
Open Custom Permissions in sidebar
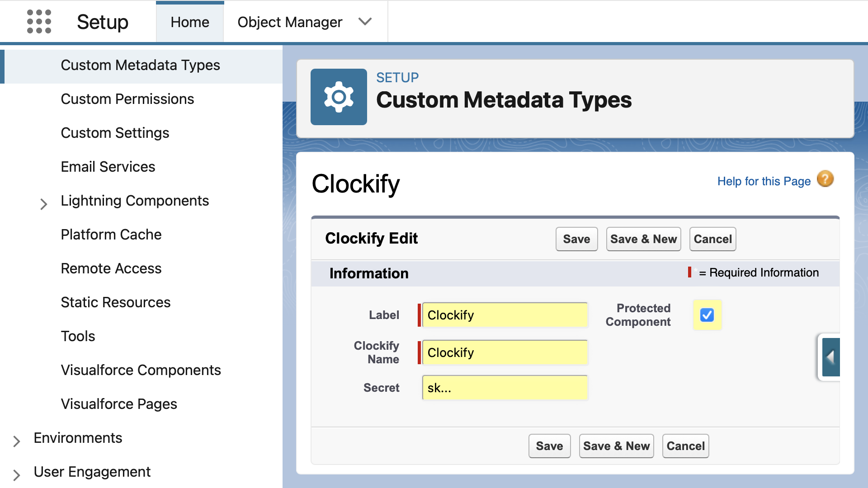[127, 99]
